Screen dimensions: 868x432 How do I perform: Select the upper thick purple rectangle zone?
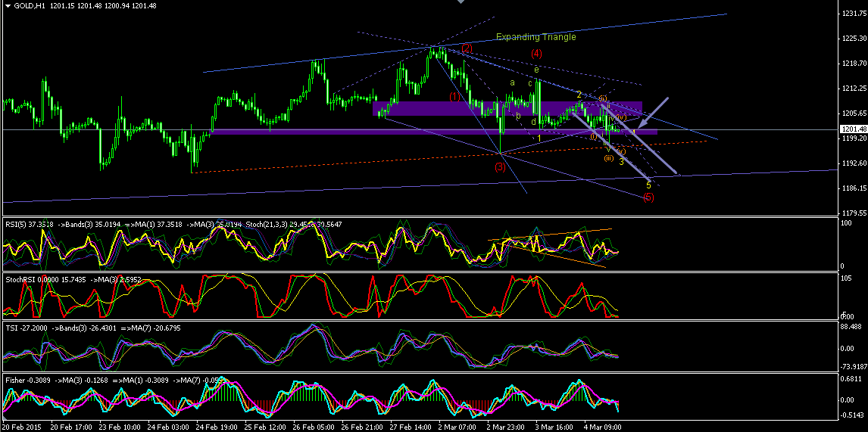coord(507,108)
